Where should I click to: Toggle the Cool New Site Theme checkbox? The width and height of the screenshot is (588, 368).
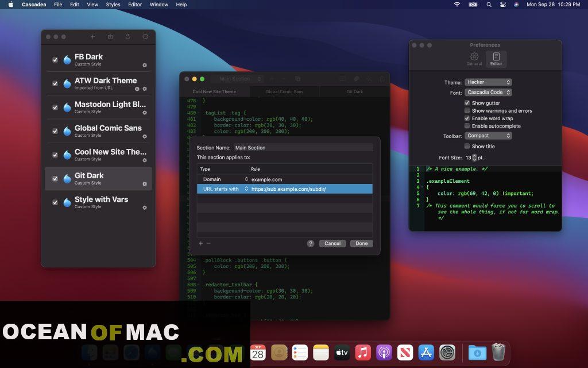(55, 155)
